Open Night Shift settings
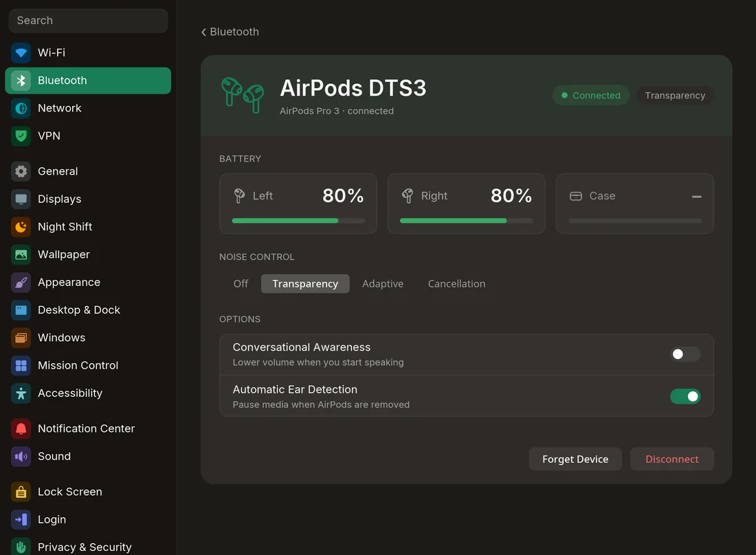The image size is (756, 555). coord(88,227)
